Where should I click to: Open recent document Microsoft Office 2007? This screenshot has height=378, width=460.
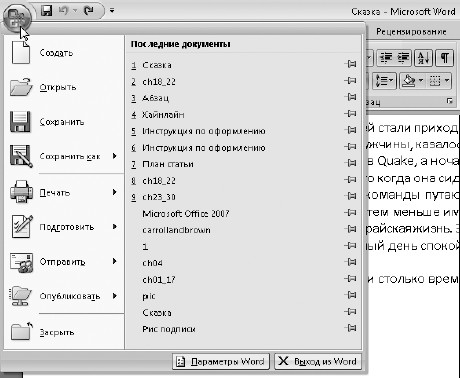pyautogui.click(x=186, y=213)
